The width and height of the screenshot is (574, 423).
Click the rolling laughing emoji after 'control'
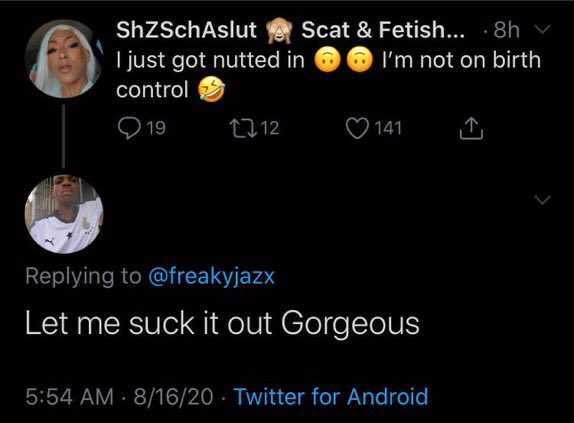(212, 90)
